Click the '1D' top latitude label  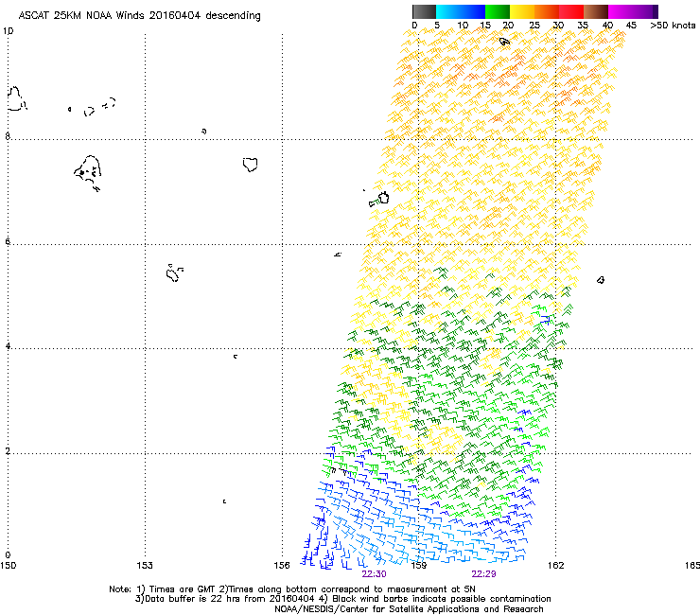coord(8,31)
